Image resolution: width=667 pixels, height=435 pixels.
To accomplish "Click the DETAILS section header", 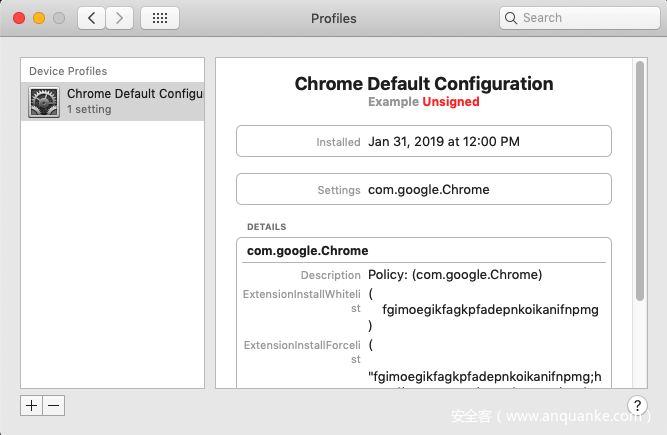I will pyautogui.click(x=266, y=227).
